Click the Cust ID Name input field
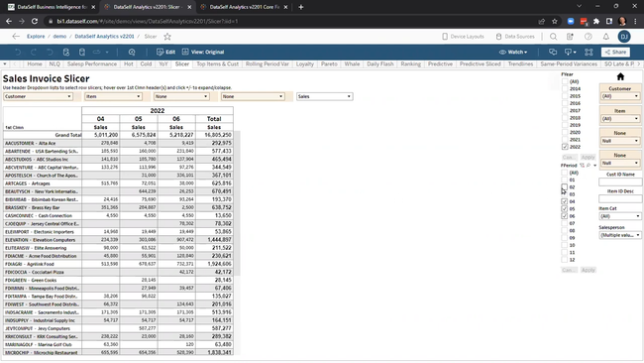This screenshot has height=363, width=644. coord(620,181)
